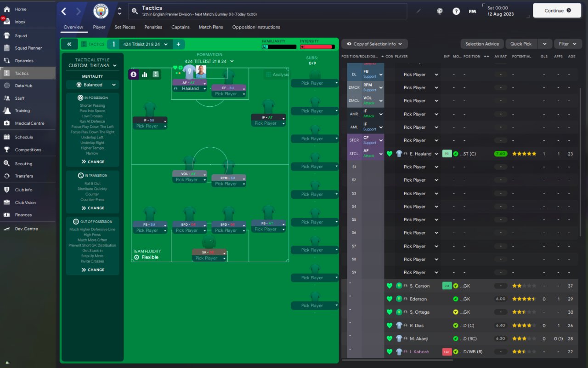The height and width of the screenshot is (368, 588).
Task: Click the Manchester City club badge
Action: pyautogui.click(x=101, y=11)
